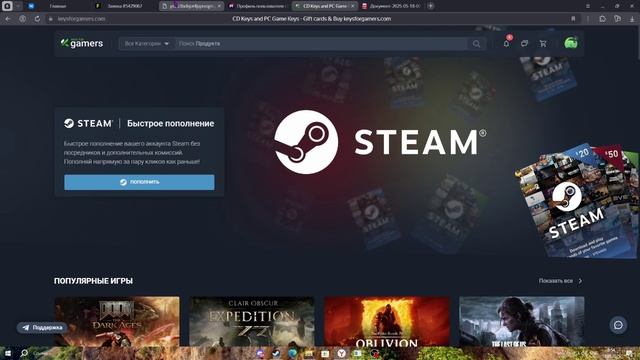Open Windows taskbar search

coord(24,353)
